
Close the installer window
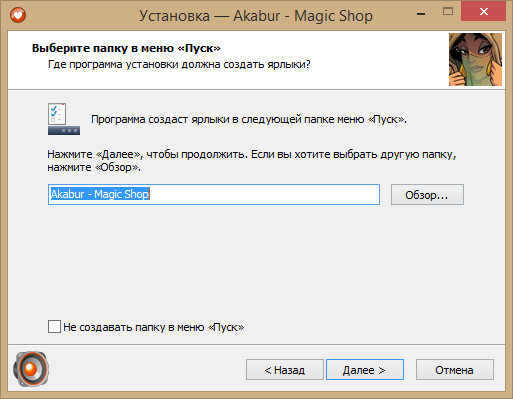point(484,12)
